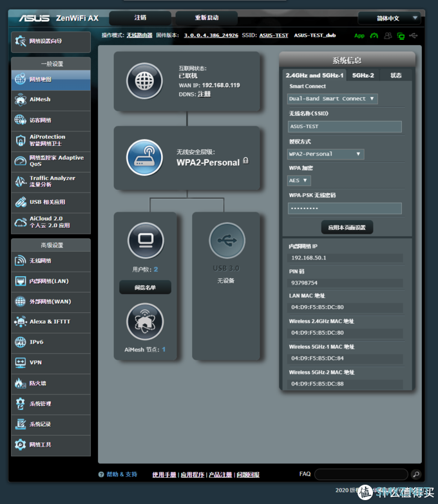This screenshot has width=438, height=504.
Task: Click the DDNS 注册 link
Action: point(204,94)
